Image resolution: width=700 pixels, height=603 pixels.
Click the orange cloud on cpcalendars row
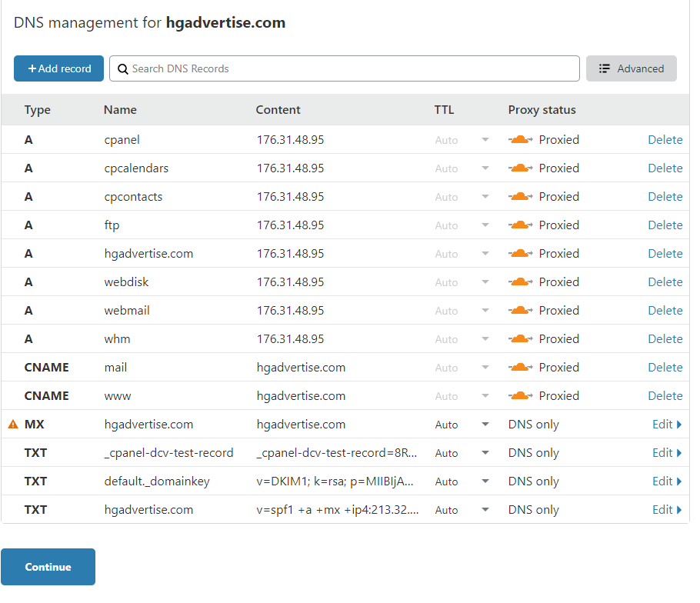[x=521, y=168]
